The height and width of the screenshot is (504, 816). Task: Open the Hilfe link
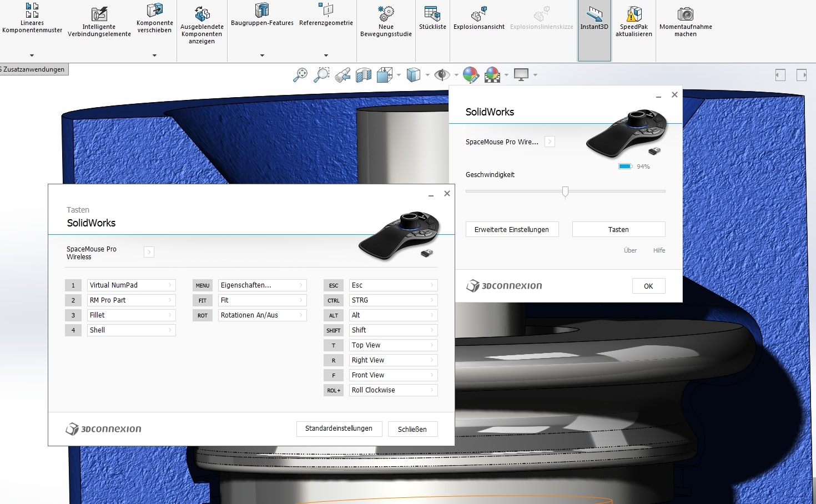tap(659, 250)
